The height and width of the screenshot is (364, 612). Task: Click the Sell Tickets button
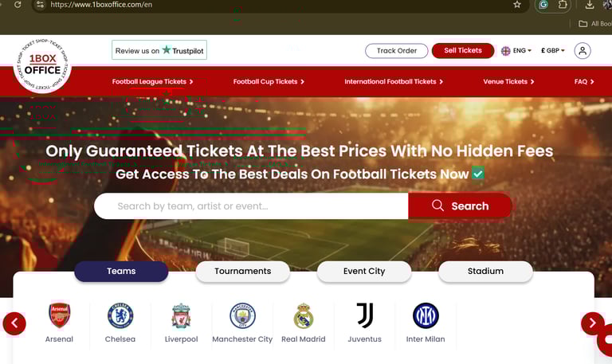coord(463,51)
